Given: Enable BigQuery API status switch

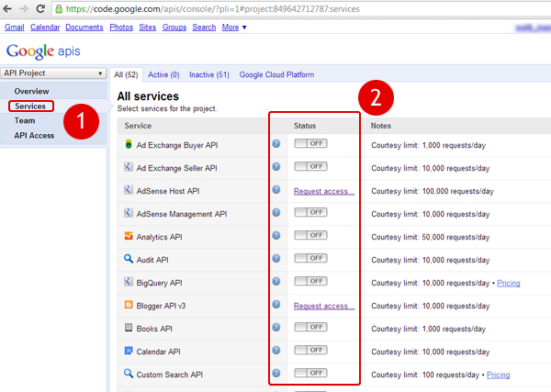Looking at the screenshot, I should click(310, 281).
